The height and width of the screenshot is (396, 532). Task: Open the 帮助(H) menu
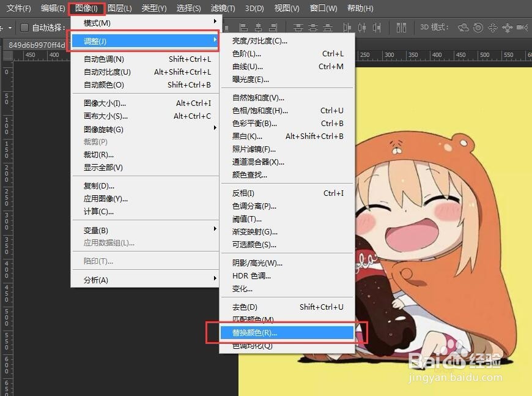click(360, 8)
